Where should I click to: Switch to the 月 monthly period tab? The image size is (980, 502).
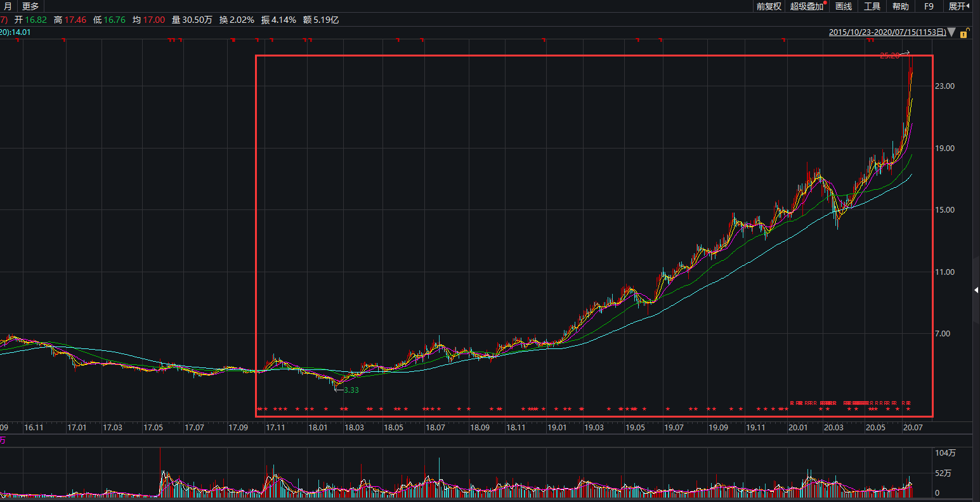[8, 6]
